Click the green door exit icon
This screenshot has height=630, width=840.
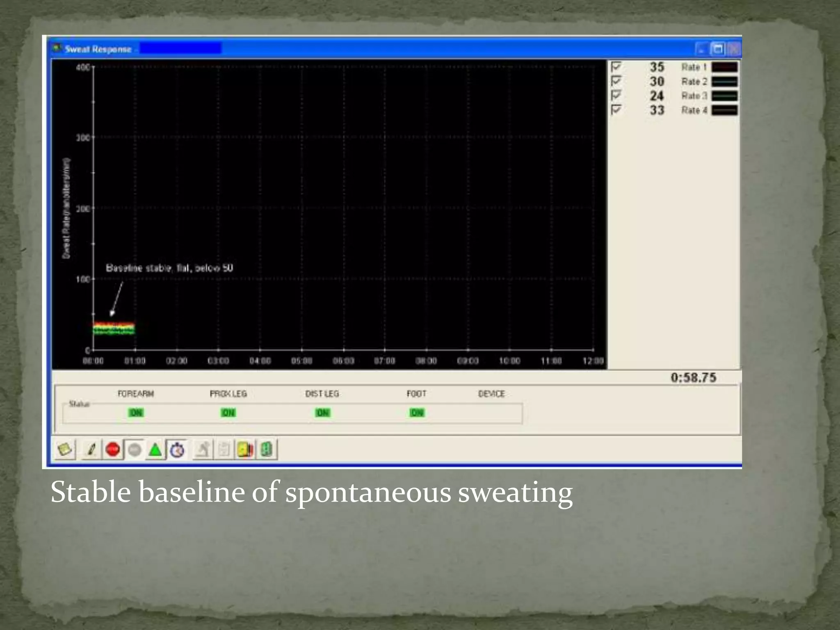point(267,450)
